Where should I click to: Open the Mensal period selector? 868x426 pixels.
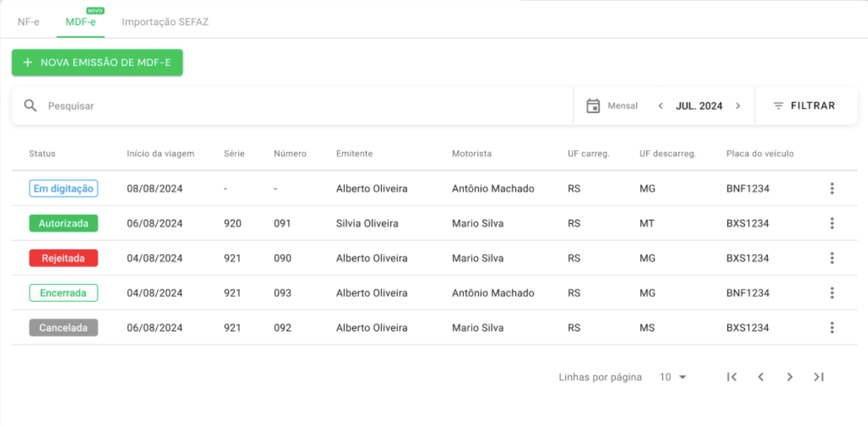pos(623,105)
